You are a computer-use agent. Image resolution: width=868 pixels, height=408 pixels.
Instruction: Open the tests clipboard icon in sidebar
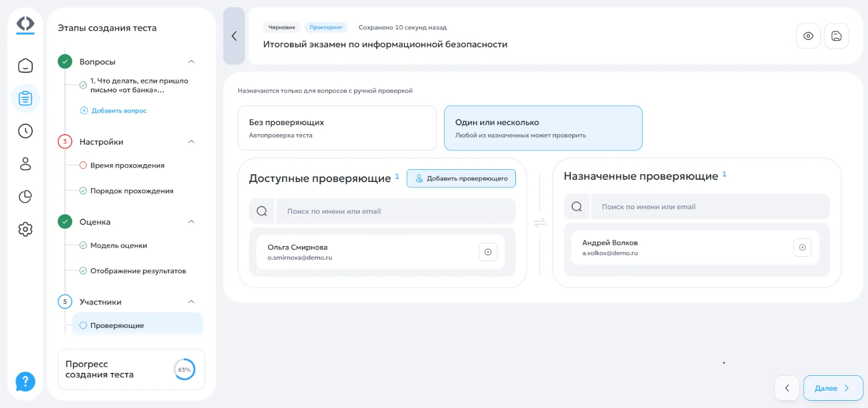click(26, 99)
